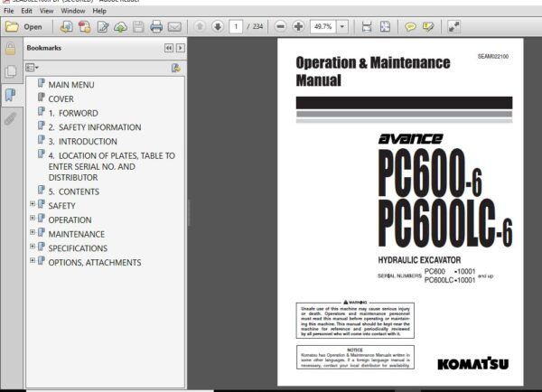
Task: Open the Edit menu
Action: click(26, 11)
